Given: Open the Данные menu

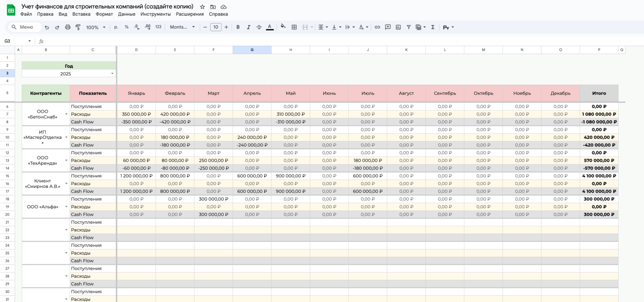Looking at the screenshot, I should (x=127, y=14).
